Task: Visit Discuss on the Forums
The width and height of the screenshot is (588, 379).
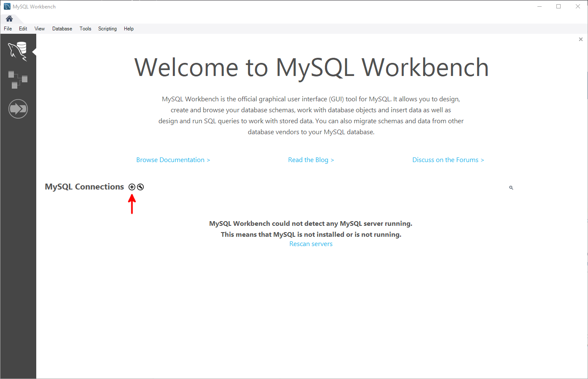Action: pyautogui.click(x=448, y=160)
